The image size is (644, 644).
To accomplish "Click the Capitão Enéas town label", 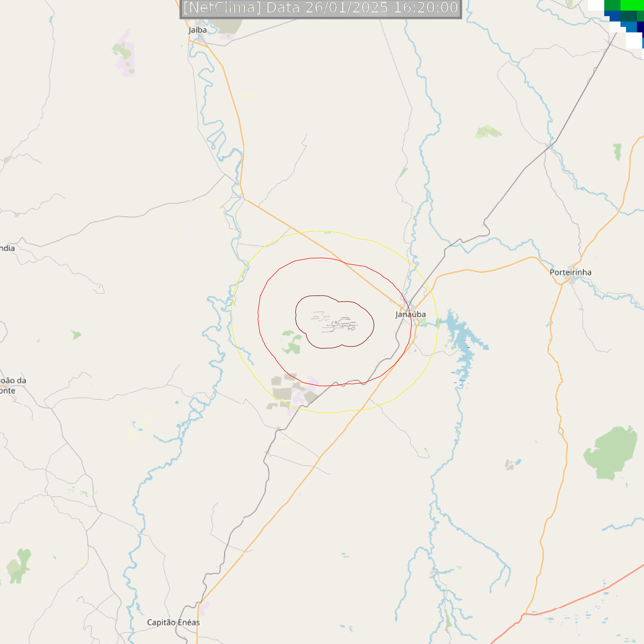I will [173, 622].
